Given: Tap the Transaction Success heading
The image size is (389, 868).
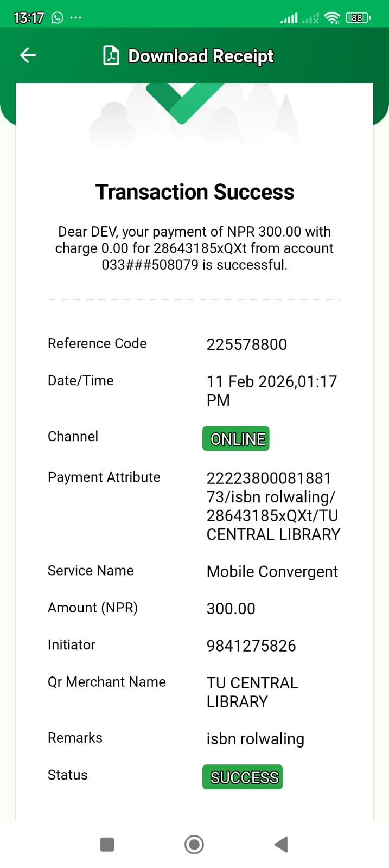Looking at the screenshot, I should click(x=195, y=192).
